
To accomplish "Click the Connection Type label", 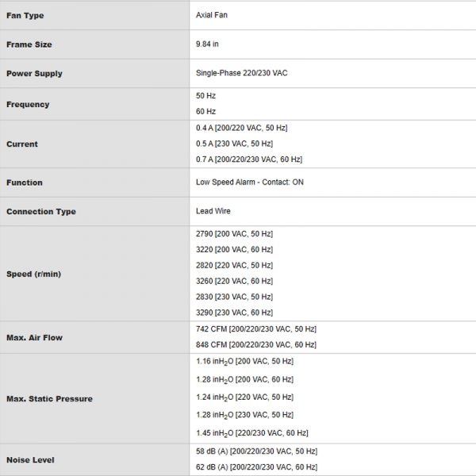I will tap(41, 212).
